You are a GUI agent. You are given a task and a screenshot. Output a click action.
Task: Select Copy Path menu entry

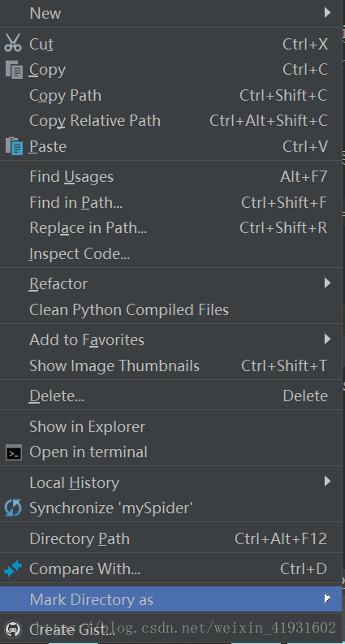coord(170,95)
